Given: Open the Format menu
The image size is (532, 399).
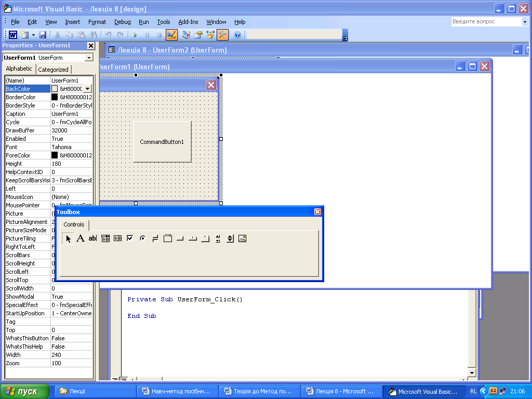Looking at the screenshot, I should [97, 22].
